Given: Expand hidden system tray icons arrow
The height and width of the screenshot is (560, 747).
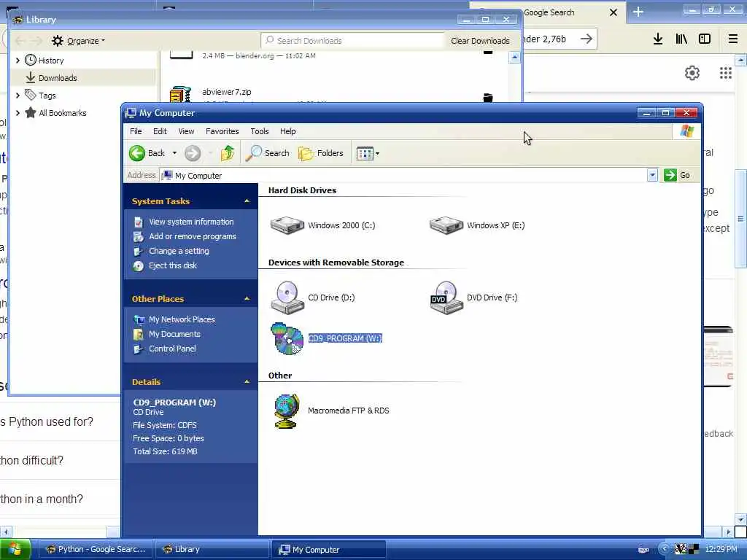Looking at the screenshot, I should pyautogui.click(x=664, y=550).
